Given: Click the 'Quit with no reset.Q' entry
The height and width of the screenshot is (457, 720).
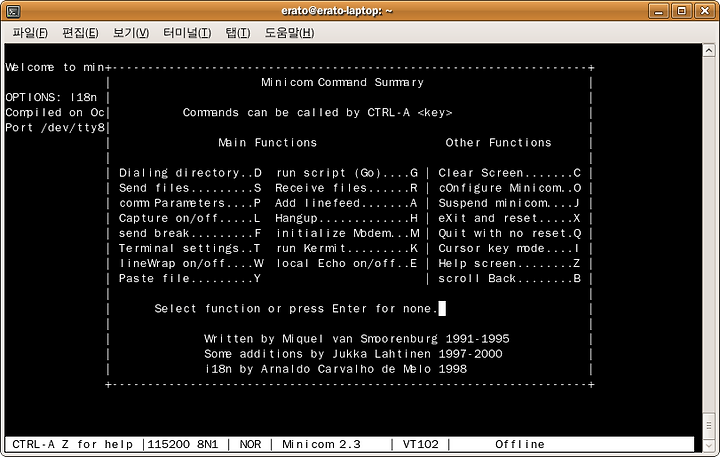Looking at the screenshot, I should click(510, 233).
